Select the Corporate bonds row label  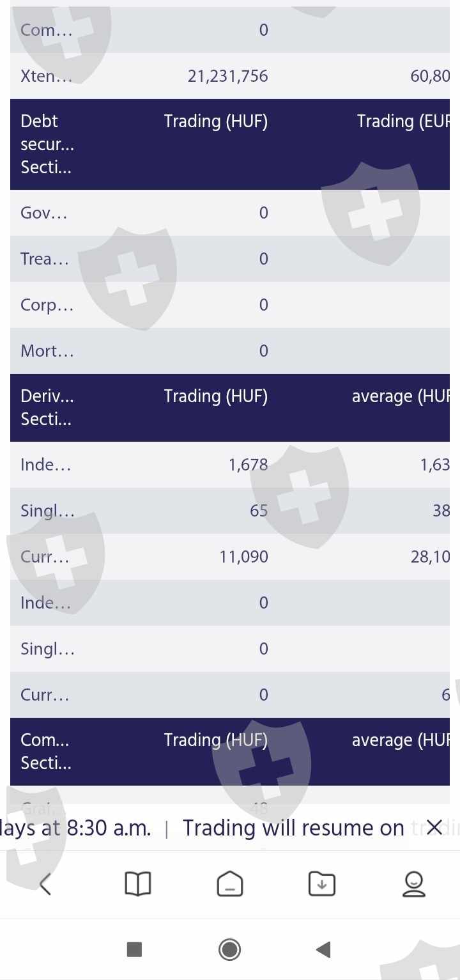tap(47, 305)
